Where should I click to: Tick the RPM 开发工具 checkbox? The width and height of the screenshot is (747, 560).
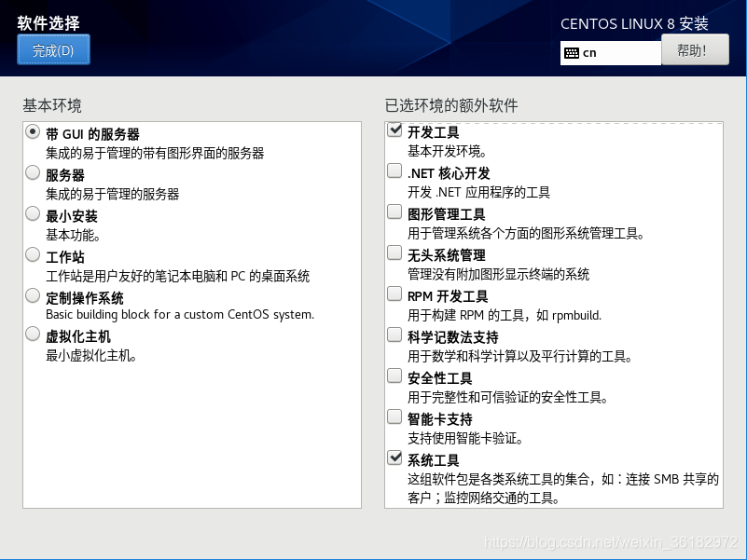tap(394, 294)
